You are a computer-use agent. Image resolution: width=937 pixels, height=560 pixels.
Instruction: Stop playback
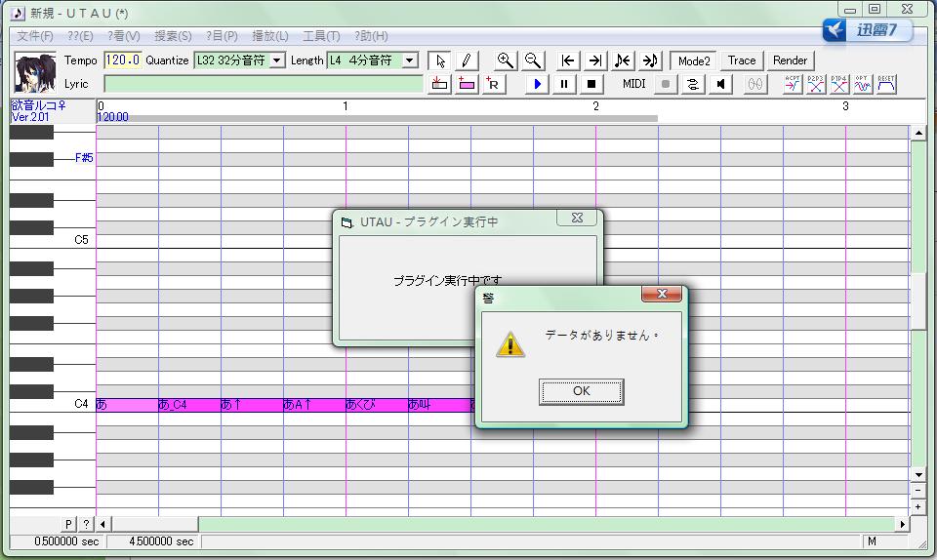pos(591,84)
